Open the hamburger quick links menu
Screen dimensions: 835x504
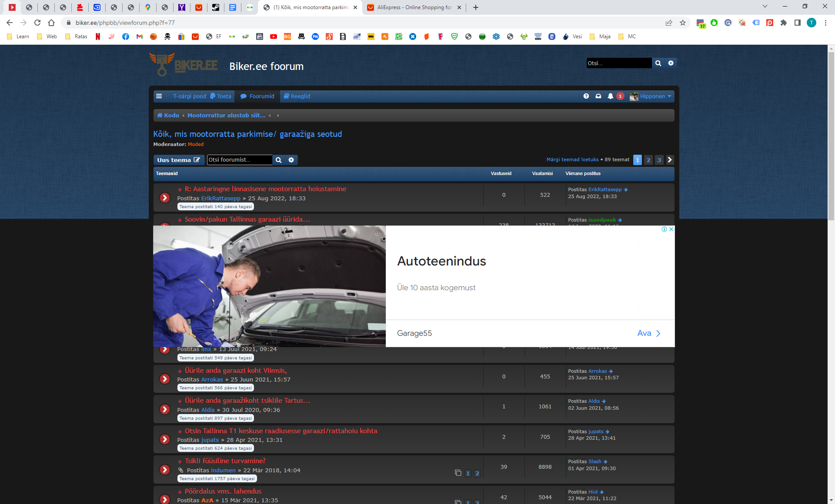[x=159, y=96]
